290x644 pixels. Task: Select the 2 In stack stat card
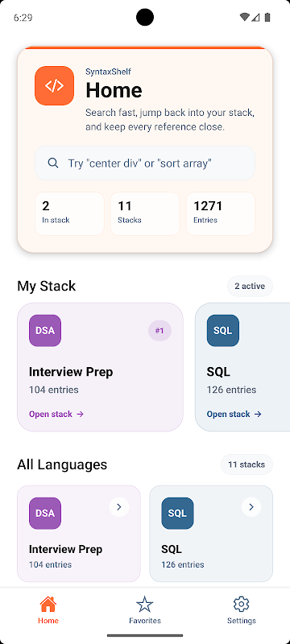coord(69,213)
